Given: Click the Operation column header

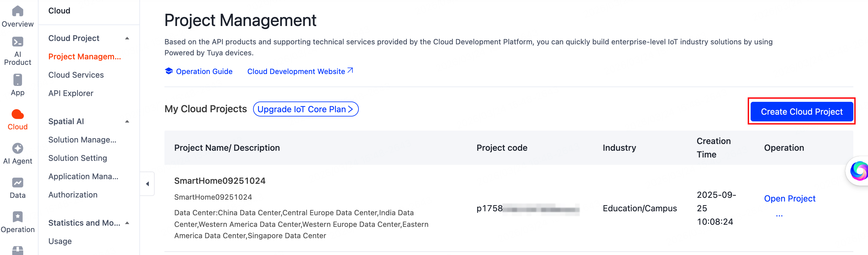Looking at the screenshot, I should click(784, 148).
